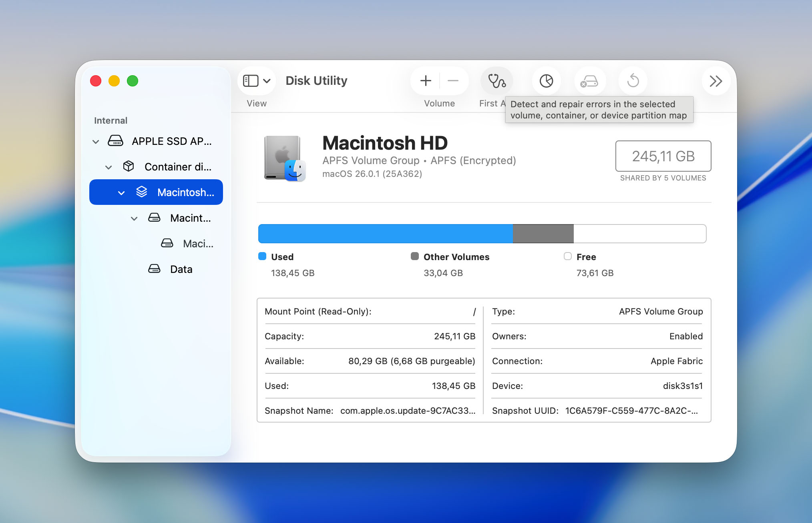Zoom window with green button
Image resolution: width=812 pixels, height=523 pixels.
coord(133,81)
